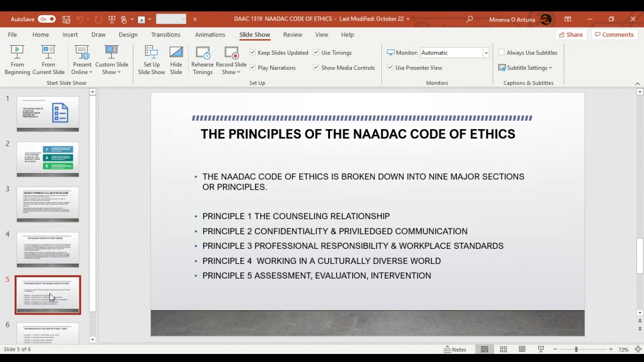Viewport: 644px width, 362px height.
Task: Switch to Slide Sorter view
Action: (x=503, y=349)
